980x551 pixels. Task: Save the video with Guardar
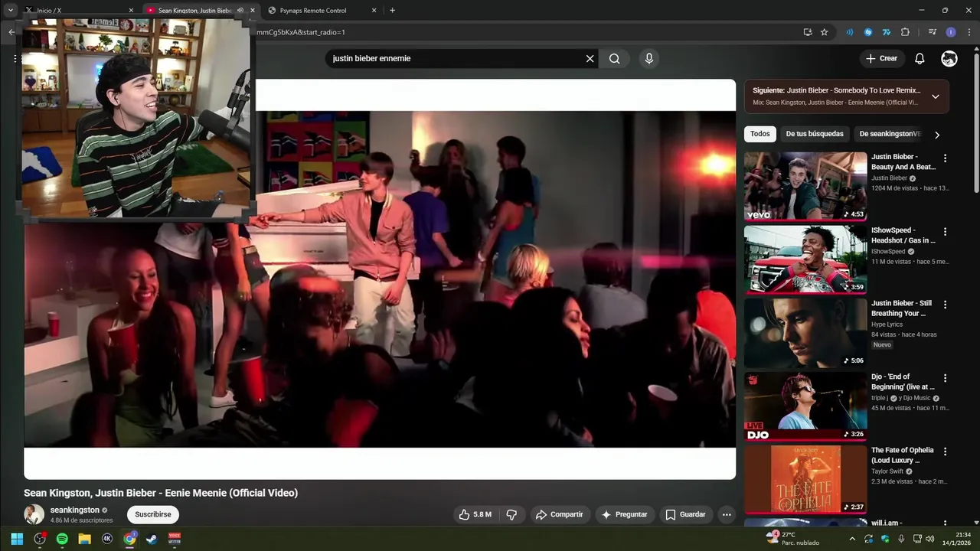(x=685, y=514)
